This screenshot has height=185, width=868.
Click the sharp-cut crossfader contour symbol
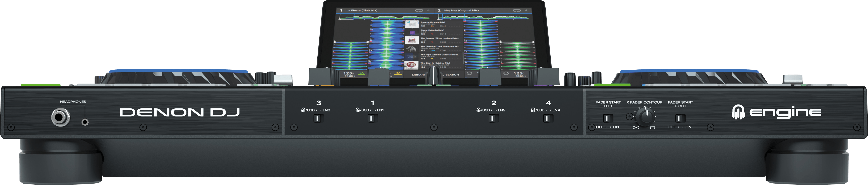[x=652, y=128]
